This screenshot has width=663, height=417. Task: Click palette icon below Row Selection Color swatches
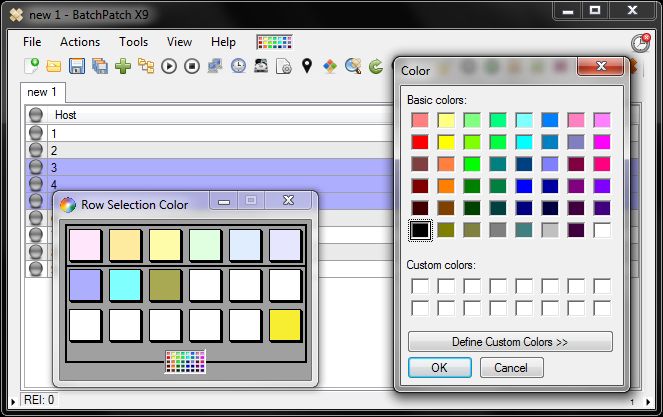(185, 362)
